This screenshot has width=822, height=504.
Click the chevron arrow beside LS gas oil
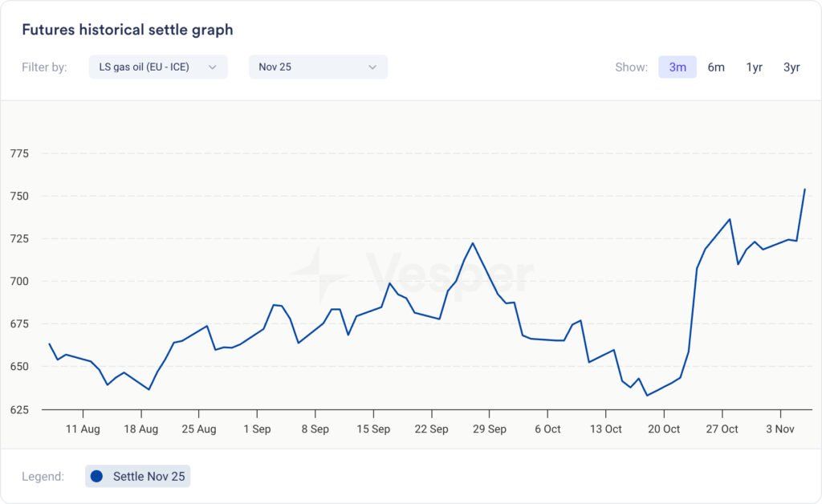click(213, 67)
